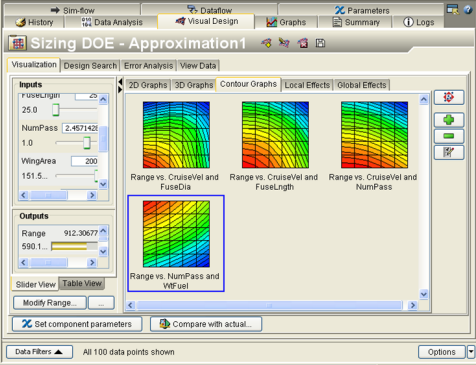Click the green plus add-graph icon
The height and width of the screenshot is (365, 476).
click(x=449, y=120)
